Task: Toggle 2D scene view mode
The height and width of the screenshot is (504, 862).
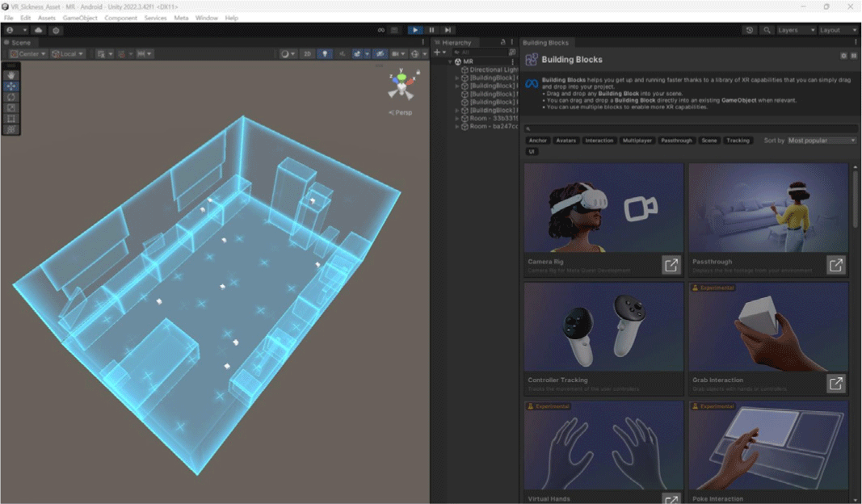Action: point(307,54)
